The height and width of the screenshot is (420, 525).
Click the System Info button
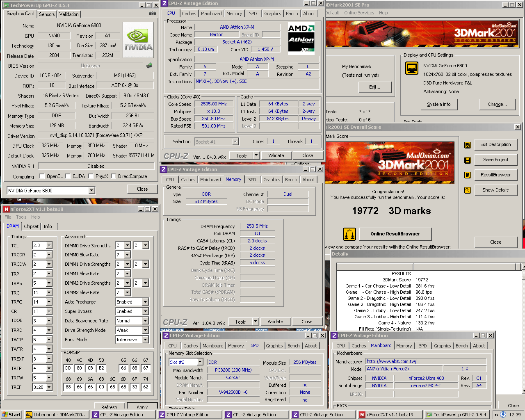point(438,104)
